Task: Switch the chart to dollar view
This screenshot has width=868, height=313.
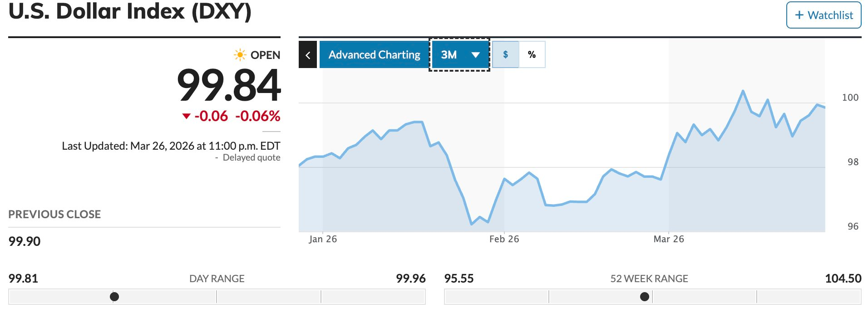Action: tap(505, 55)
